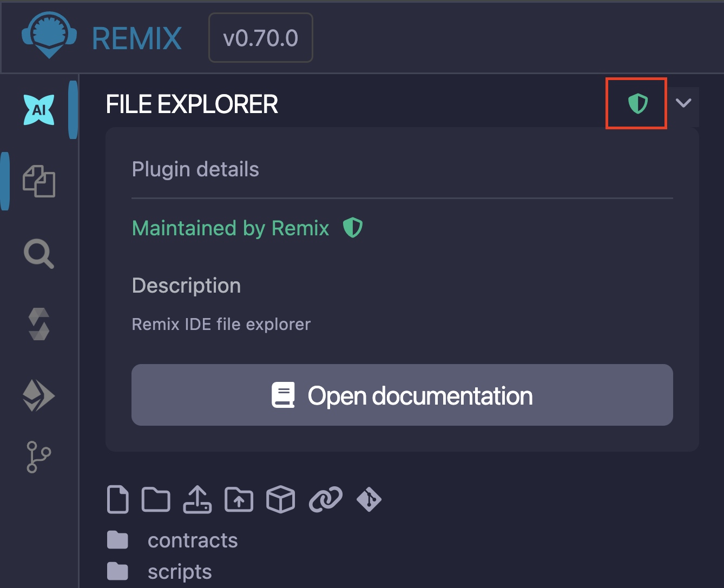The image size is (724, 588).
Task: Click the v0.70.0 version badge
Action: pos(261,38)
